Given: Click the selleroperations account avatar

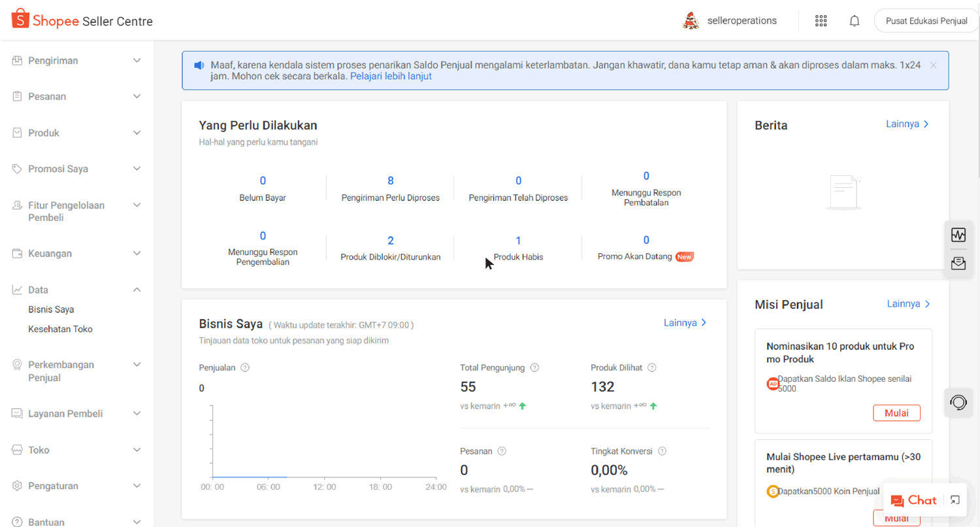Looking at the screenshot, I should click(x=691, y=20).
